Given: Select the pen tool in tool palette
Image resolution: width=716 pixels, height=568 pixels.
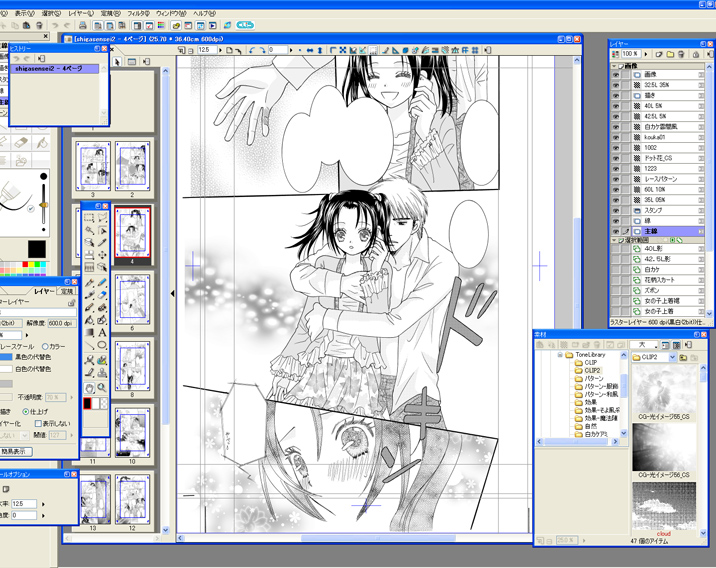Looking at the screenshot, I should coord(89,283).
